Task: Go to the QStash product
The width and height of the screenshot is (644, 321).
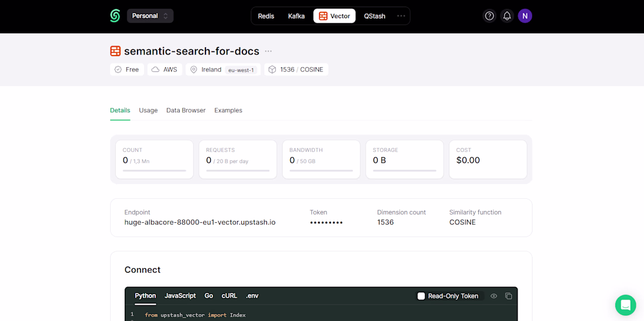Action: point(375,16)
